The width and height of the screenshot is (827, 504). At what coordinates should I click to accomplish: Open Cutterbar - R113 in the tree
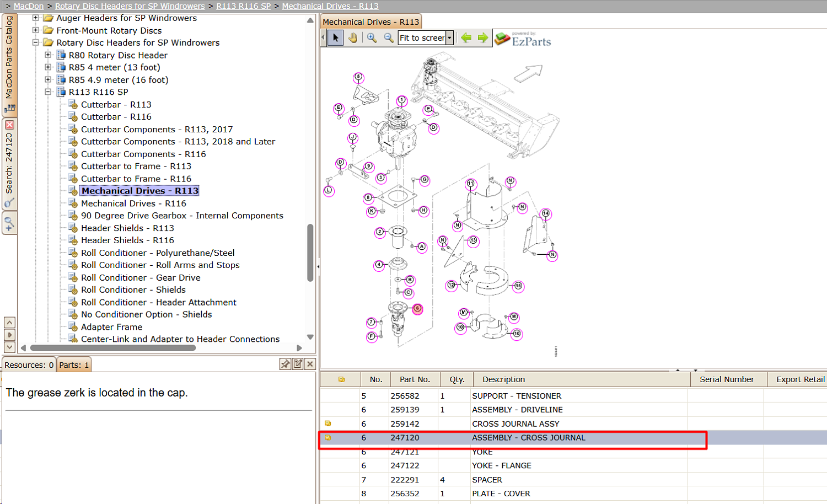coord(116,104)
